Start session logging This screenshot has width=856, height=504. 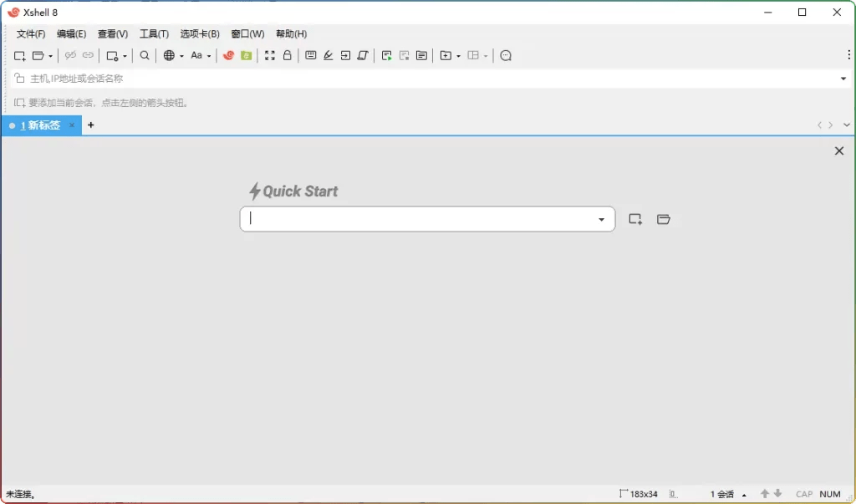pyautogui.click(x=386, y=55)
